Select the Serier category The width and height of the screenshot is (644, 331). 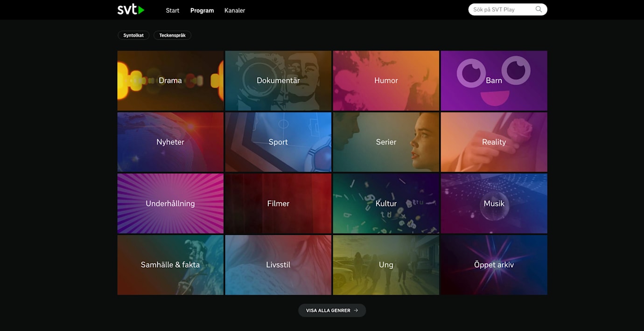(386, 142)
